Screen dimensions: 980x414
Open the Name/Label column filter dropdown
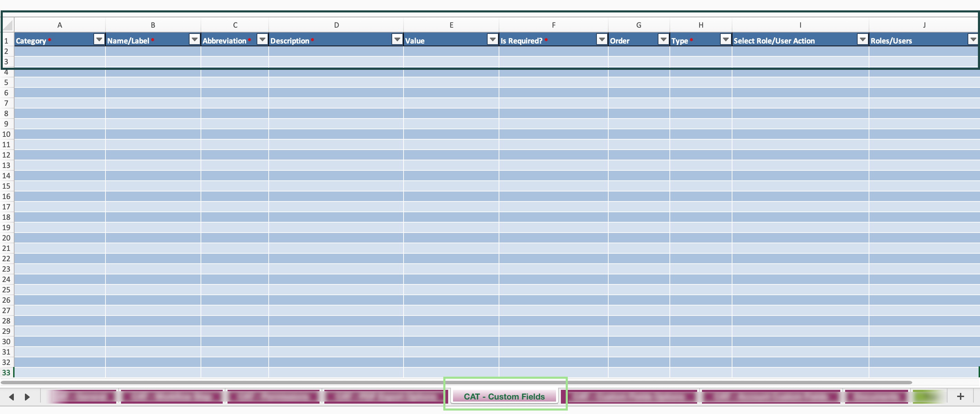194,39
